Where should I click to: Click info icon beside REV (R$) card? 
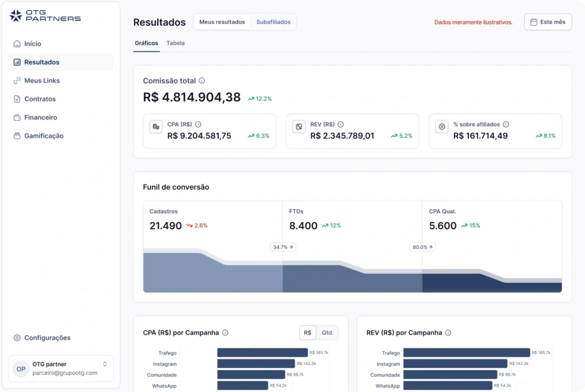click(x=341, y=125)
